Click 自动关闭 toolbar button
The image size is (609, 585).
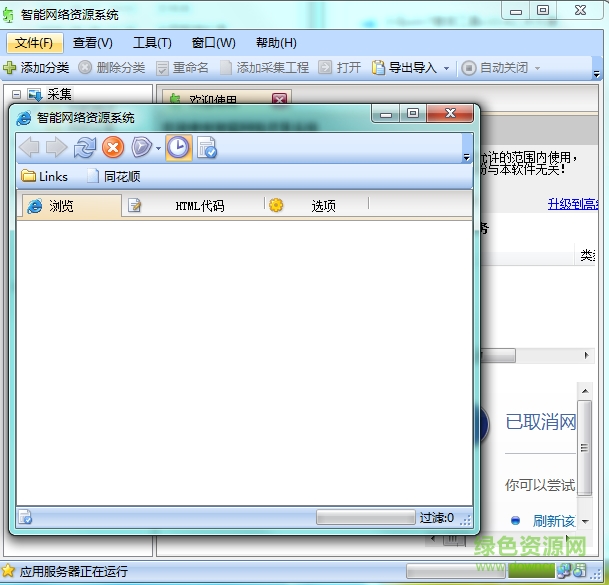(x=495, y=68)
